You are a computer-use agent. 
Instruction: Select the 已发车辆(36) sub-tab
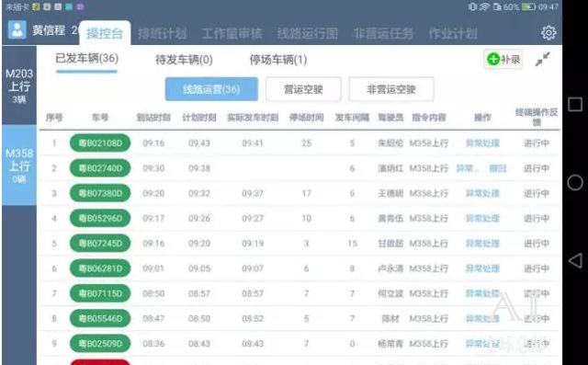86,59
